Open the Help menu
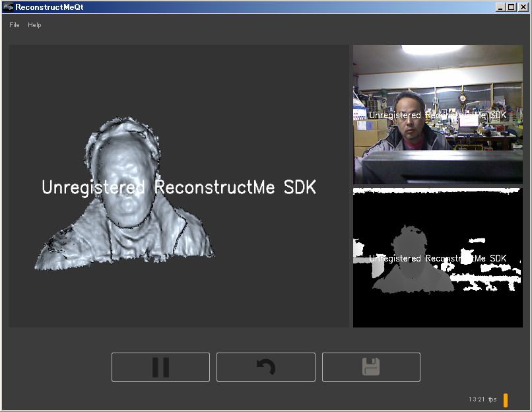532x412 pixels. [34, 25]
